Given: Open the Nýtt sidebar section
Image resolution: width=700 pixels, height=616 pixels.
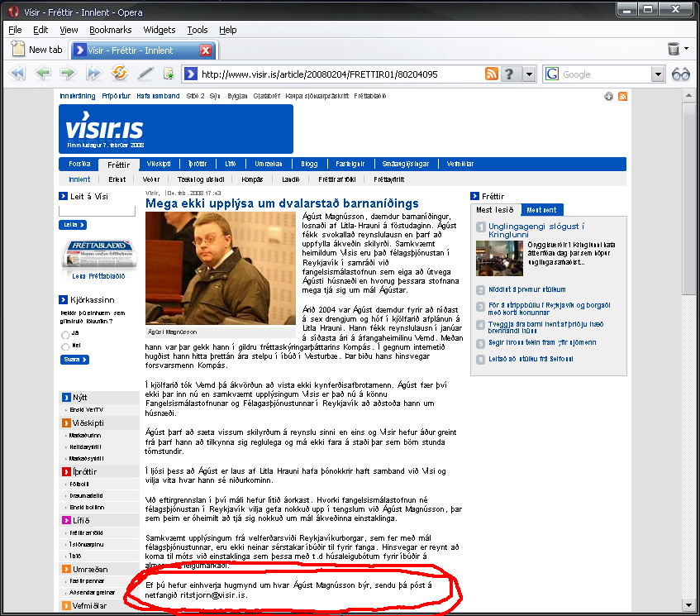Looking at the screenshot, I should (80, 398).
